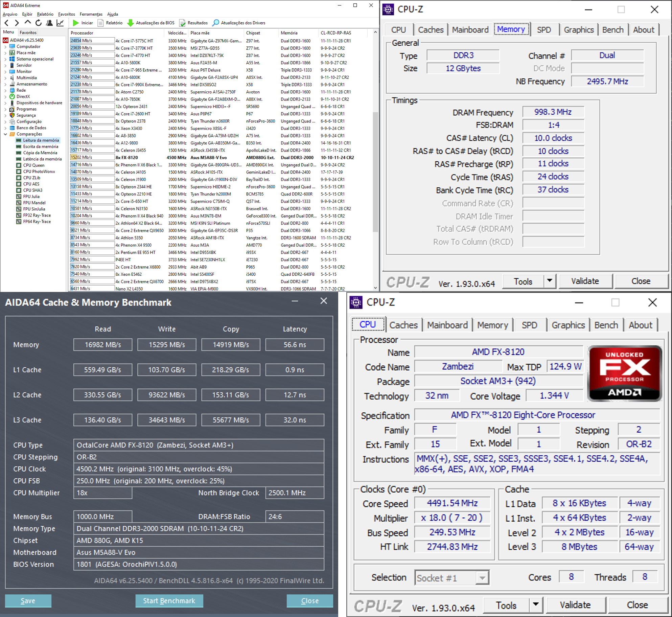Click Validate in lower CPU-Z window
The height and width of the screenshot is (617, 672).
pos(575,605)
